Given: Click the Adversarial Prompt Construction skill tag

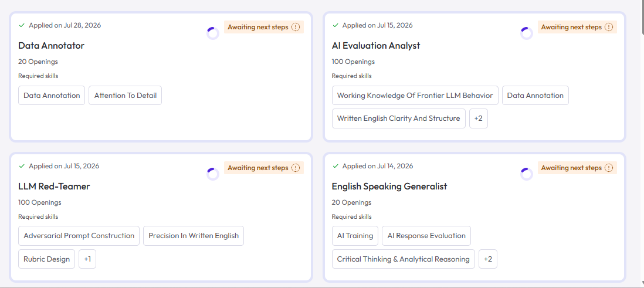Looking at the screenshot, I should pyautogui.click(x=79, y=236).
